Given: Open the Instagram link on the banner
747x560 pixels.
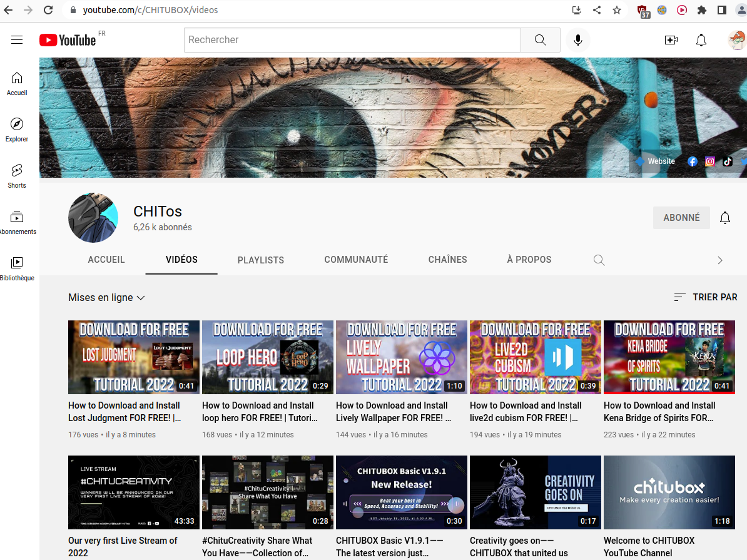Looking at the screenshot, I should click(x=710, y=161).
